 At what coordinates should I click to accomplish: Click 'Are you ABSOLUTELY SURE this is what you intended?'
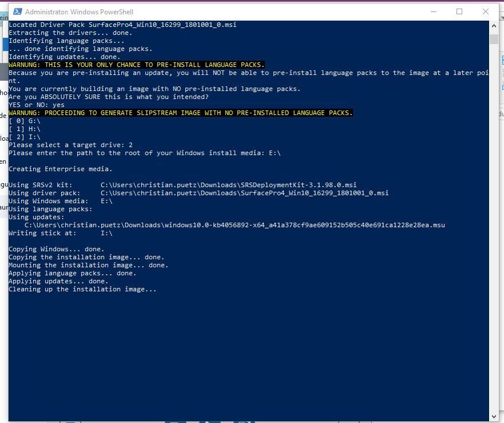click(109, 97)
